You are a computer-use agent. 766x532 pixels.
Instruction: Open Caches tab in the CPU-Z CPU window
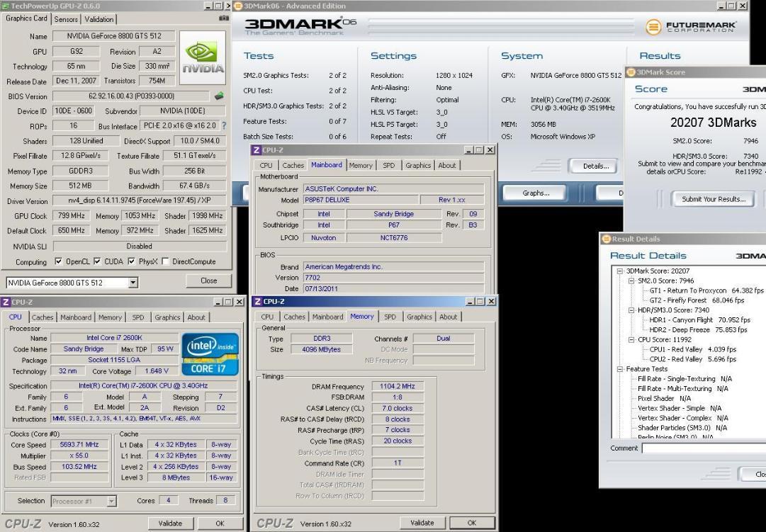[43, 317]
